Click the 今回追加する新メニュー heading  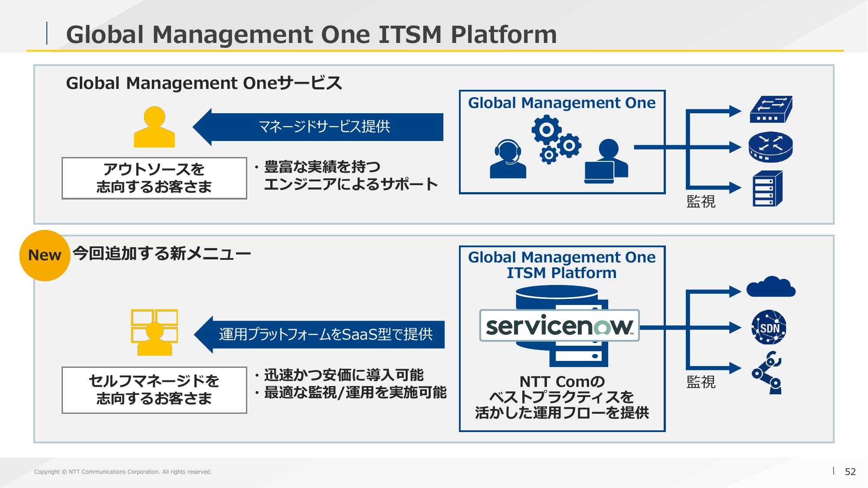(x=162, y=254)
